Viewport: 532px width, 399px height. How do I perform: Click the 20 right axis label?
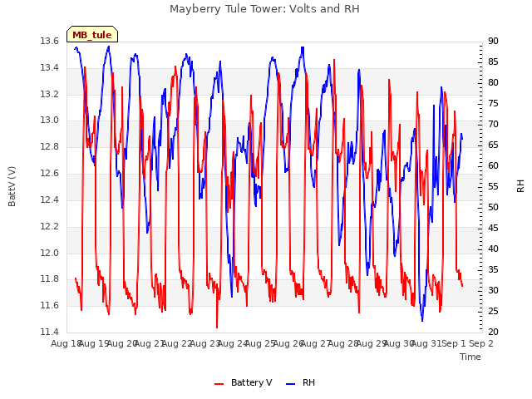[493, 332]
